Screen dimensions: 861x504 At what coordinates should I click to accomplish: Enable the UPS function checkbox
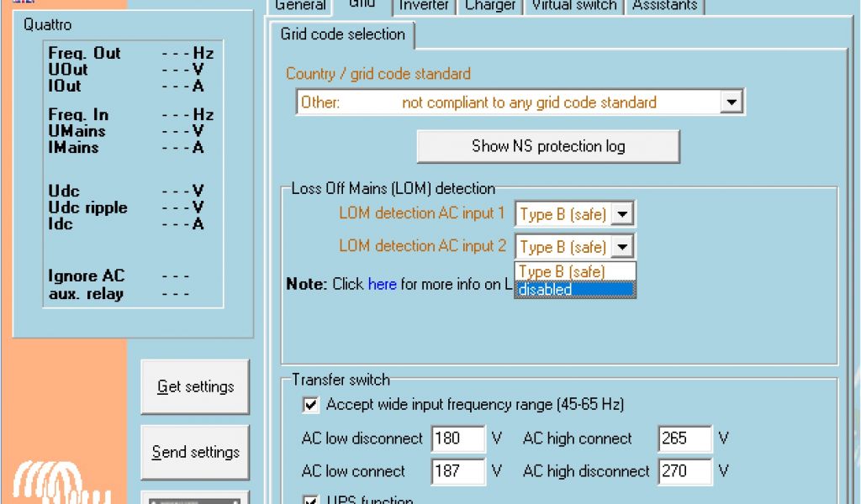tap(311, 500)
